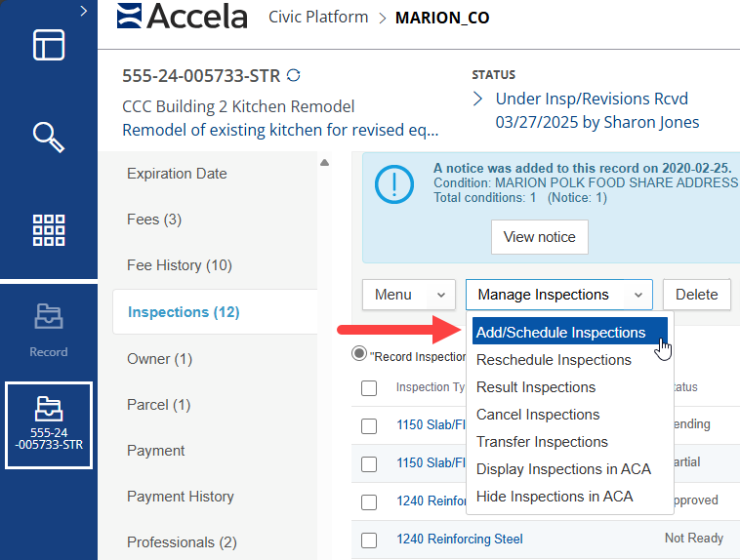740x560 pixels.
Task: Expand sidebar with top chevron arrow
Action: coord(84,11)
